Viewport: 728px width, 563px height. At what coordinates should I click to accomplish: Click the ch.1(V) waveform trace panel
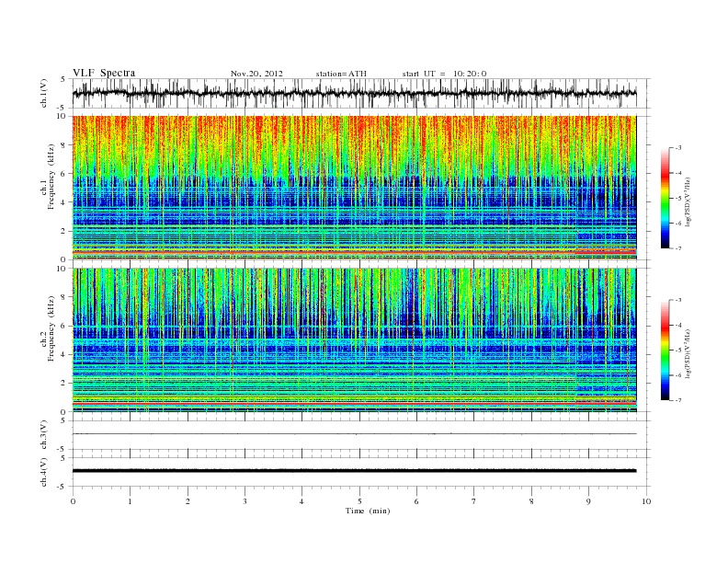(361, 93)
